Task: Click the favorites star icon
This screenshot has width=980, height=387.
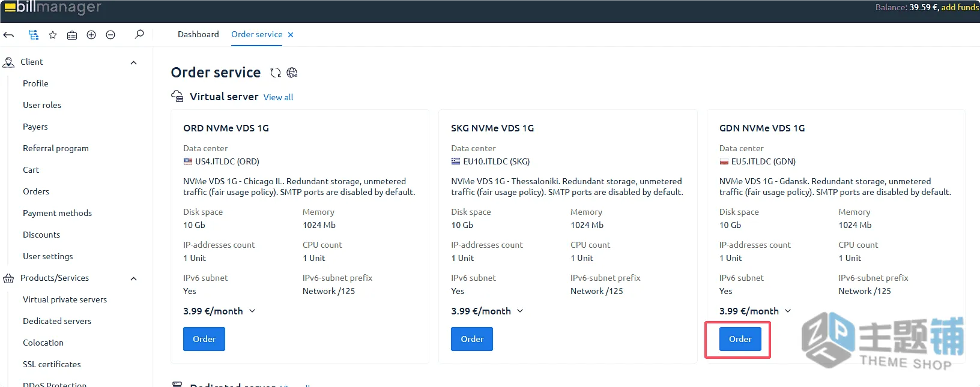Action: 53,35
